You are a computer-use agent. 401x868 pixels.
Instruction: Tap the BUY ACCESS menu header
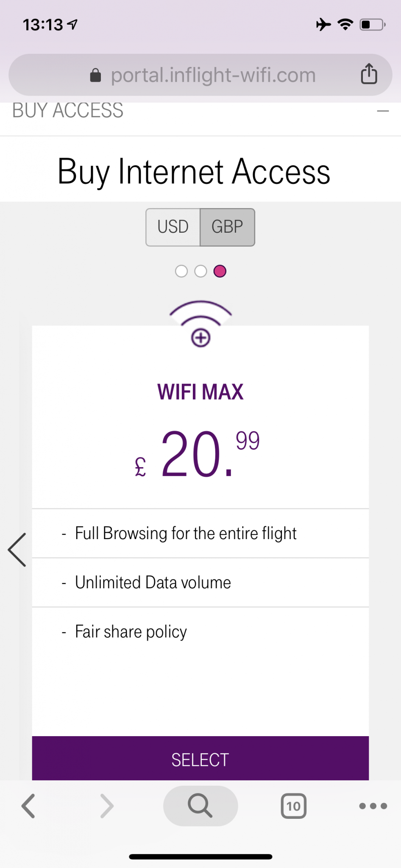[x=68, y=111]
